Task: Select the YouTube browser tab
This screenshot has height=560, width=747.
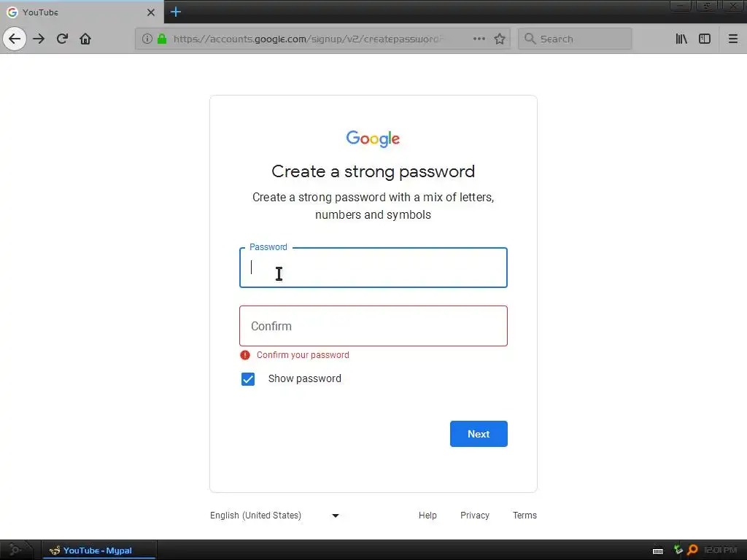Action: pyautogui.click(x=82, y=12)
